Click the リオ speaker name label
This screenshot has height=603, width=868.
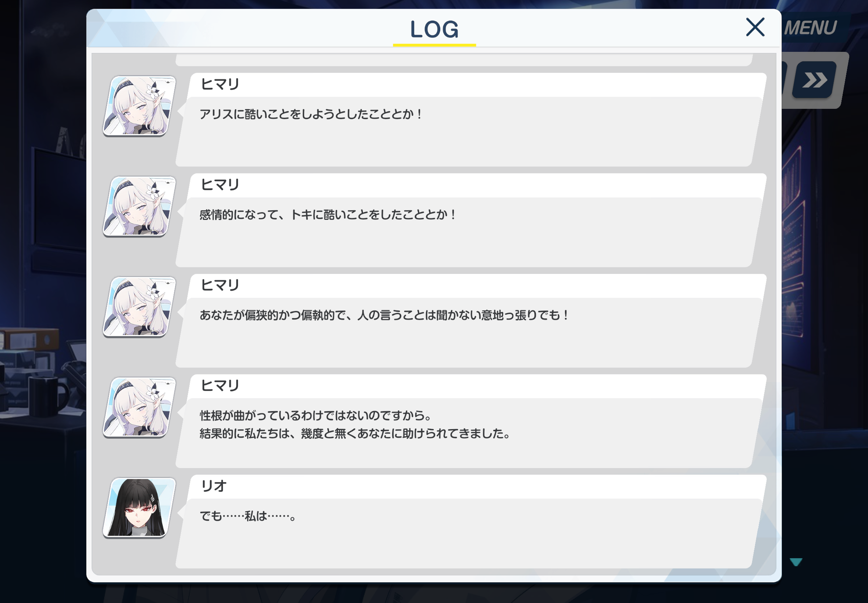(x=214, y=486)
